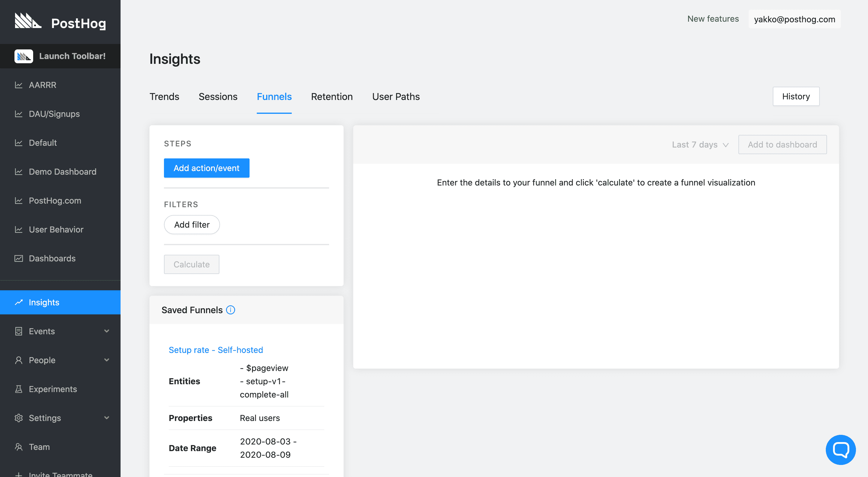
Task: Click the Default dashboard chart icon
Action: [x=18, y=143]
